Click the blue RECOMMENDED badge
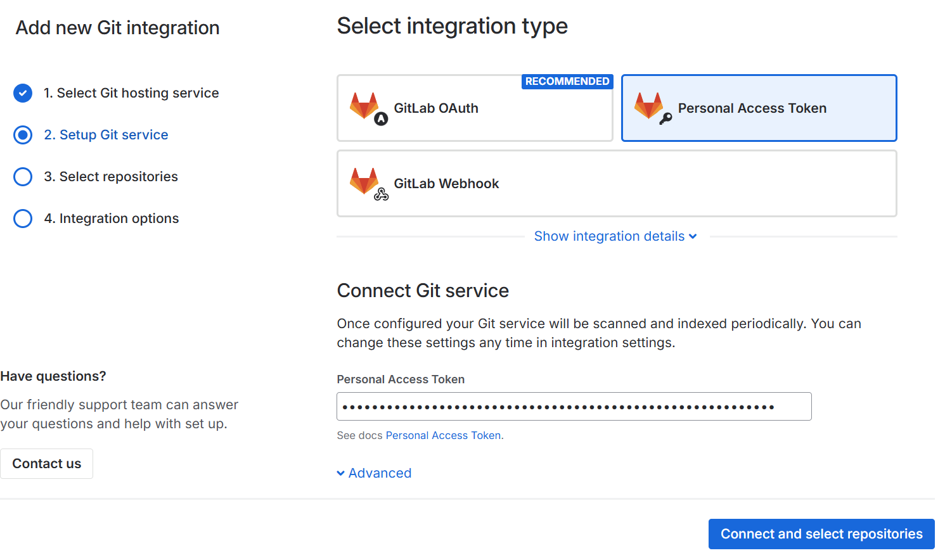This screenshot has height=560, width=945. tap(567, 82)
